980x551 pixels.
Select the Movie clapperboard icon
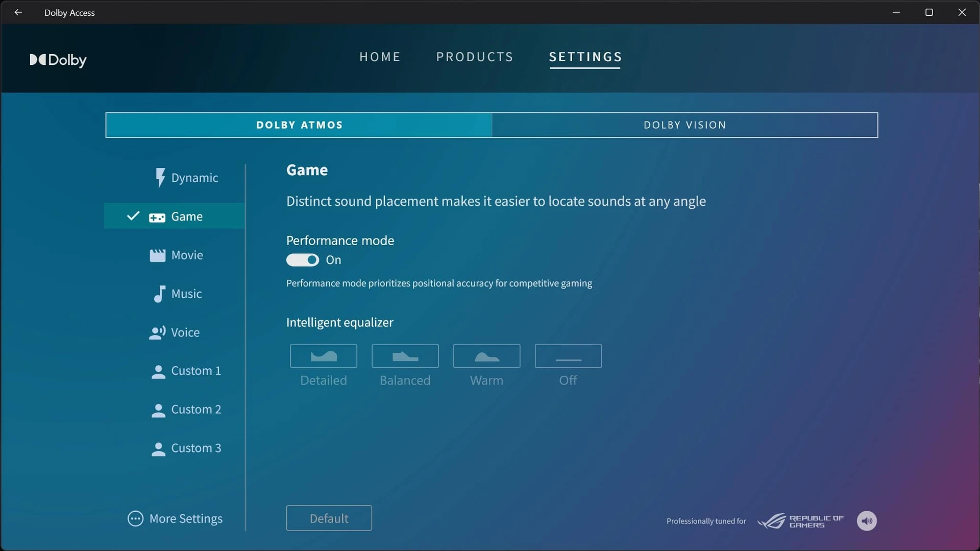click(x=157, y=255)
